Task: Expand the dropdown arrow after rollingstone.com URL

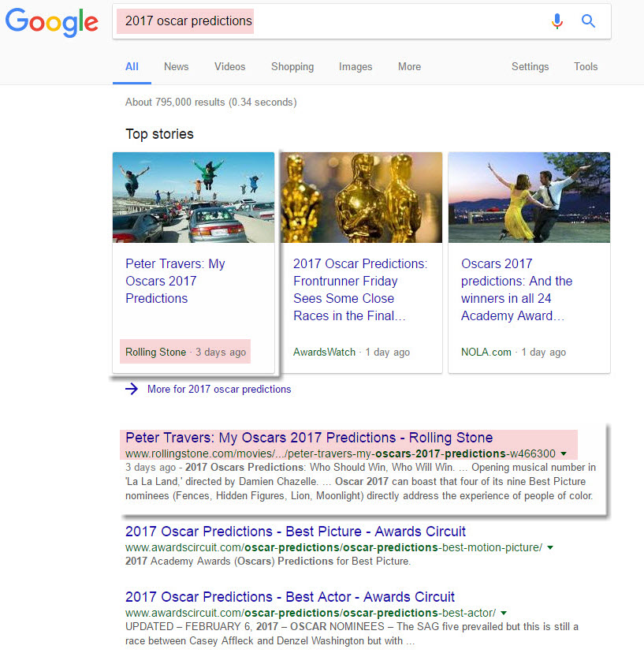Action: pos(564,453)
